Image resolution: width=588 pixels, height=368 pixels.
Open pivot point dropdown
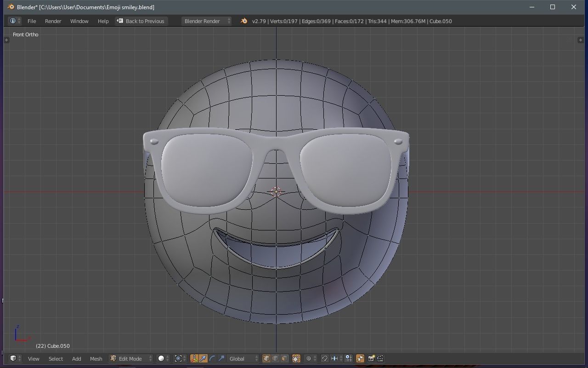(181, 358)
